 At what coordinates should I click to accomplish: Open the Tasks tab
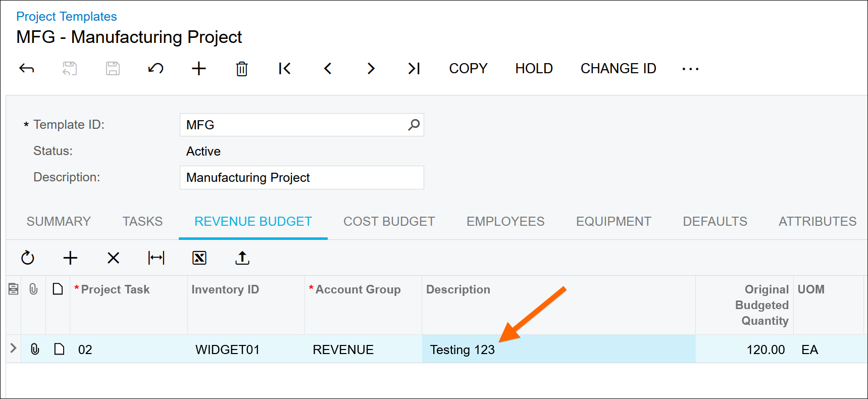click(x=142, y=222)
